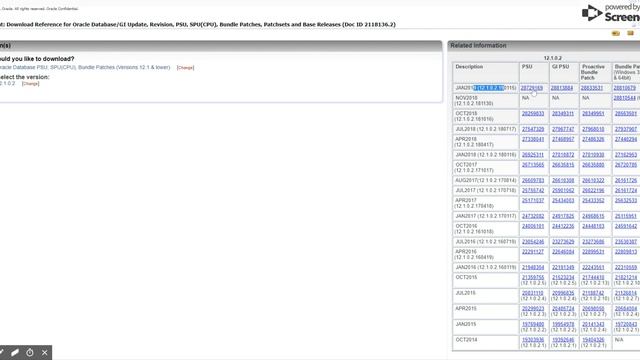Open Windows Bundle Patch link for JAN2016
The width and height of the screenshot is (640, 360).
(626, 268)
